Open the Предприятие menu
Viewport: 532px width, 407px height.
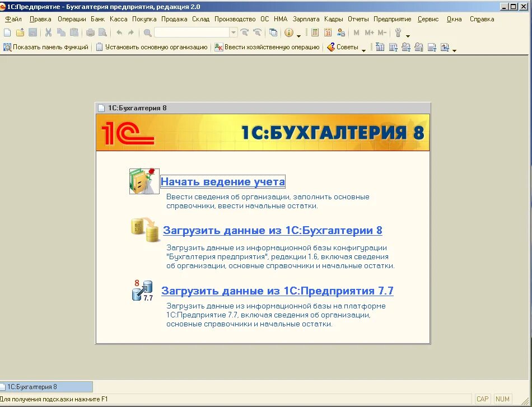392,19
